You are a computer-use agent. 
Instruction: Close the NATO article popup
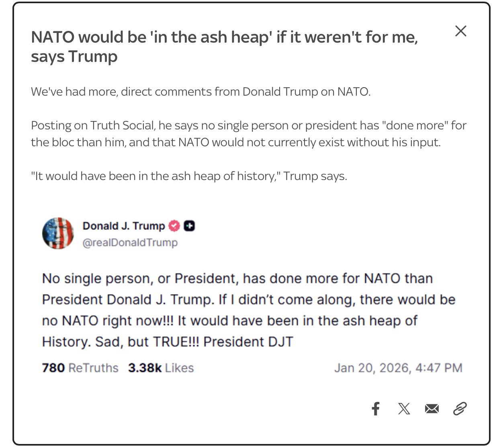click(460, 31)
